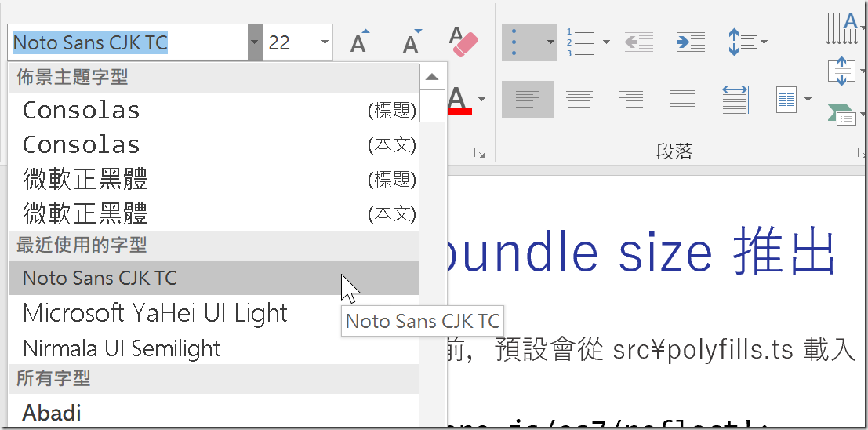868x430 pixels.
Task: Click Increase Font Size icon
Action: [359, 42]
